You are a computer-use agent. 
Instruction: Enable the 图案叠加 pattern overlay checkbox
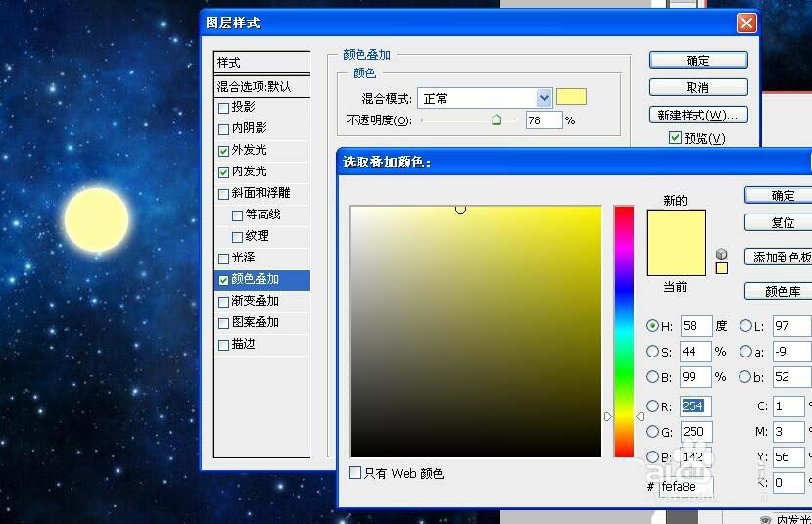(x=223, y=323)
